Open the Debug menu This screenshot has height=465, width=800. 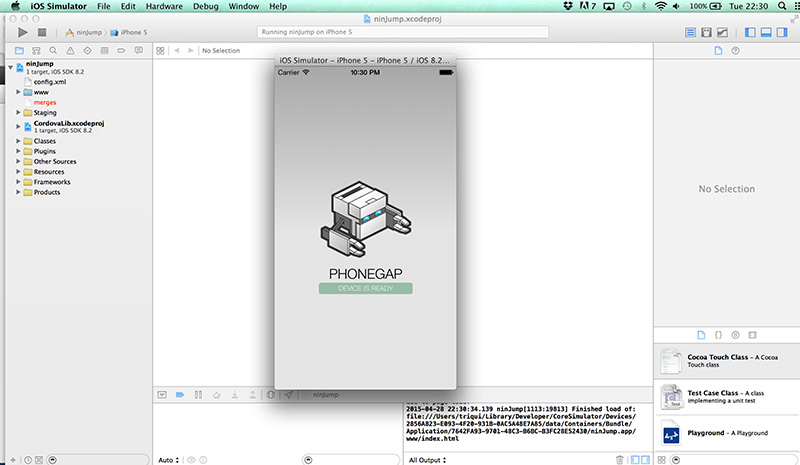click(x=206, y=6)
